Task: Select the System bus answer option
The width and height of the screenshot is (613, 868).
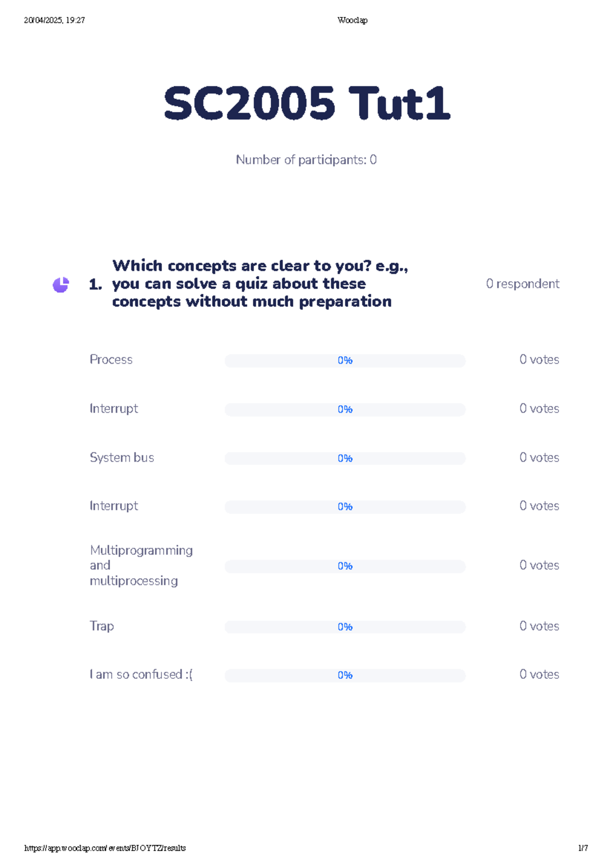Action: point(122,458)
